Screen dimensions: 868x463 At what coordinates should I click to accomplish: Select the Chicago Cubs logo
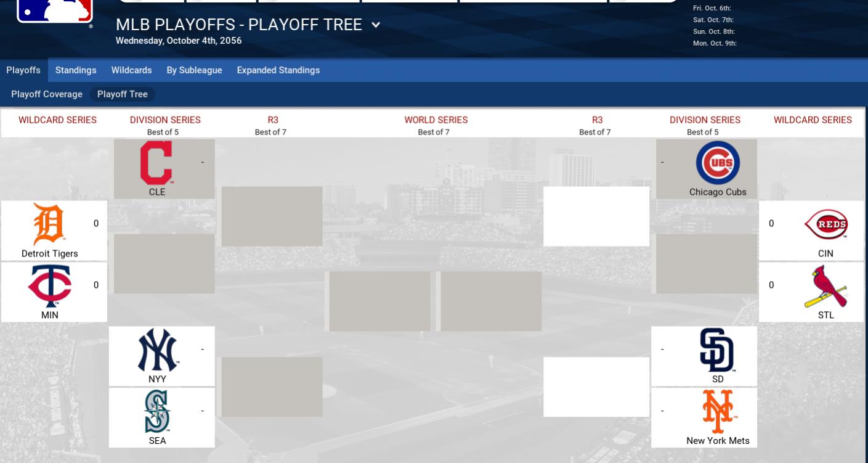[718, 163]
